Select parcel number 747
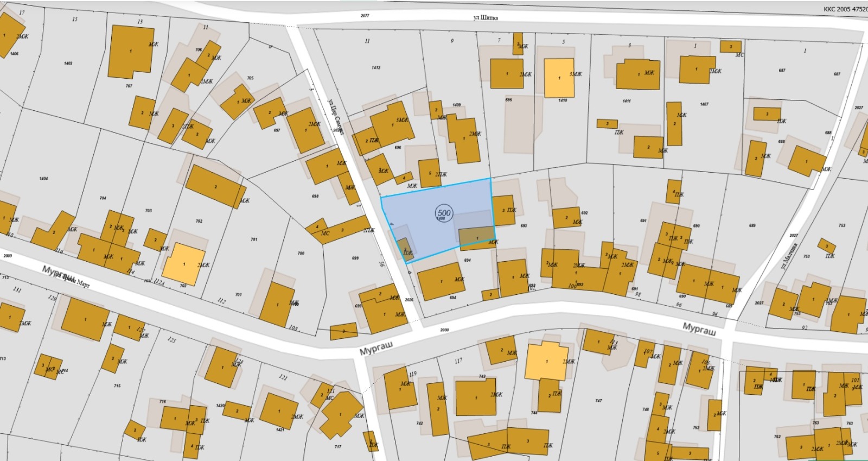 tap(598, 401)
